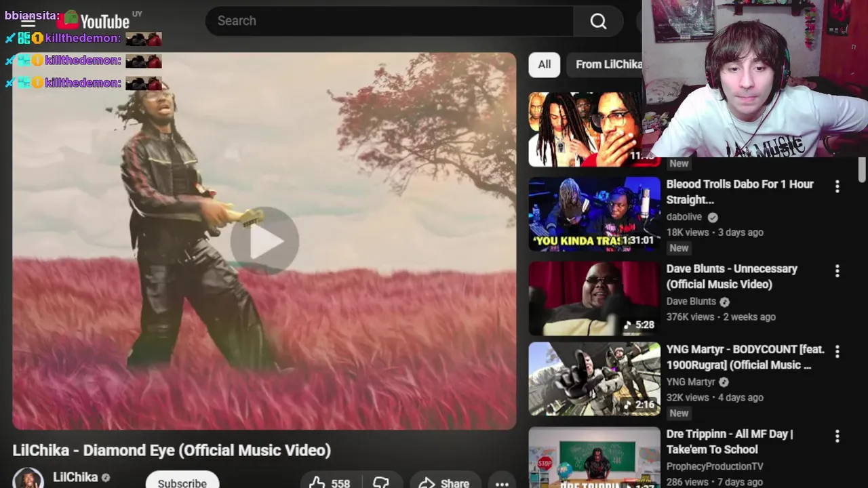Image resolution: width=868 pixels, height=488 pixels.
Task: Click '32K views · 4 days ago' text
Action: pyautogui.click(x=715, y=398)
